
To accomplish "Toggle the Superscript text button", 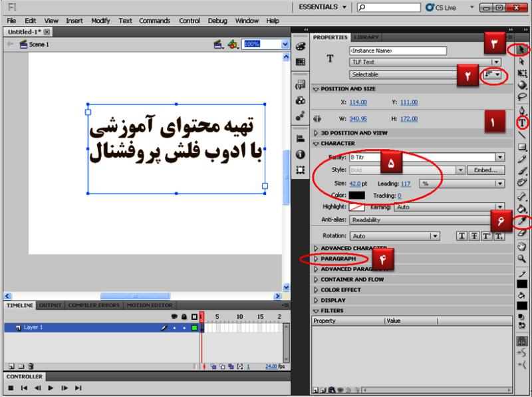I will pos(486,236).
